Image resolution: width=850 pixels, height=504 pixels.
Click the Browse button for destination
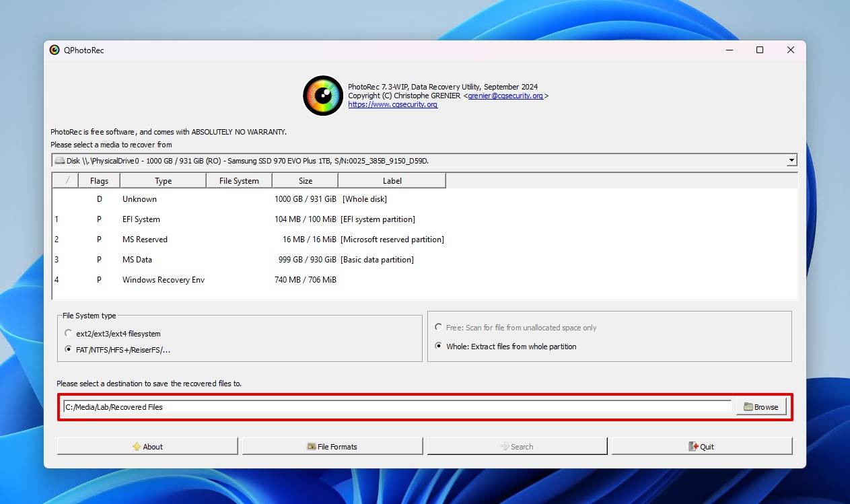[761, 406]
